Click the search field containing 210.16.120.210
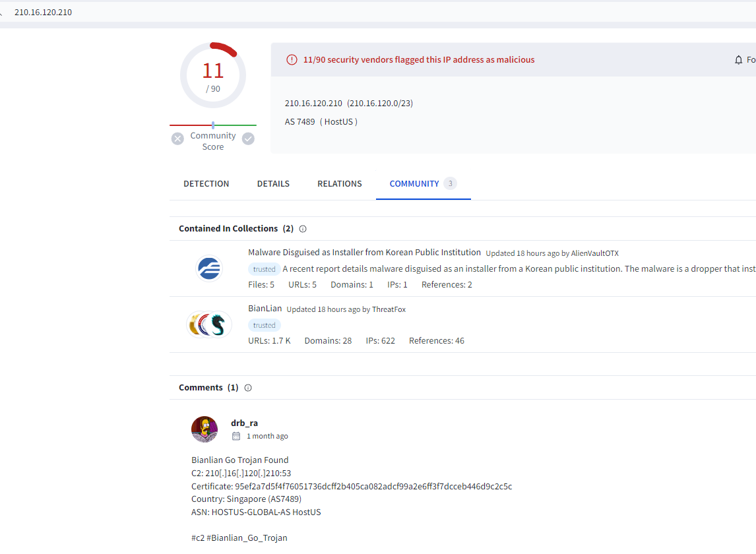The image size is (756, 554). (378, 12)
